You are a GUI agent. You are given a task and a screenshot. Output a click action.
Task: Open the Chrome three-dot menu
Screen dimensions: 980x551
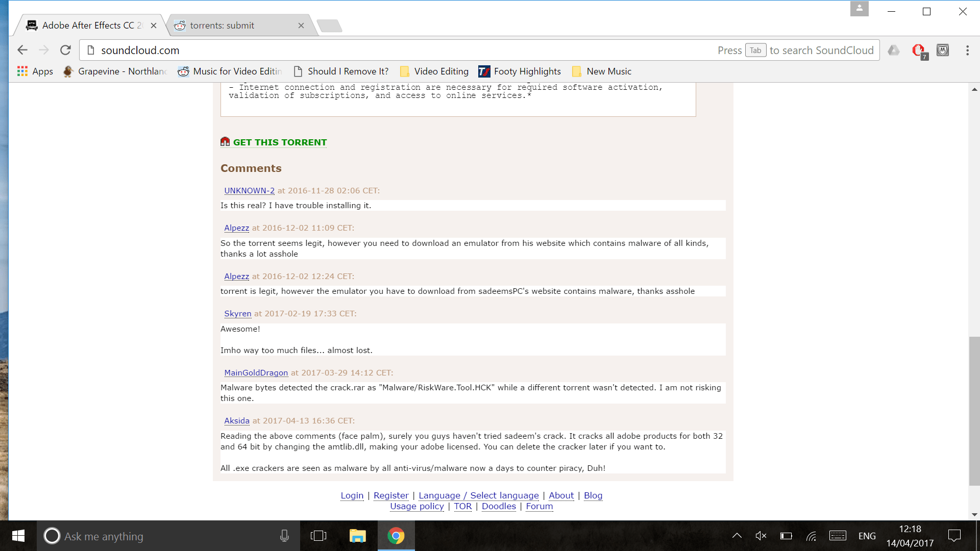967,50
